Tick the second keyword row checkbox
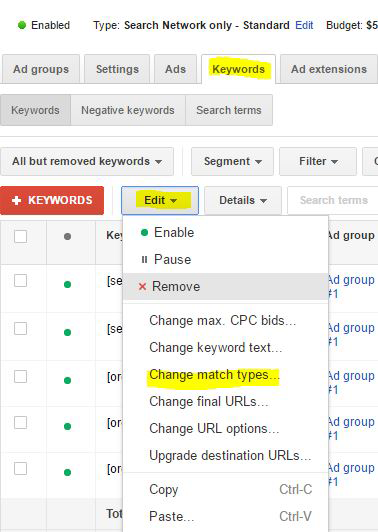Viewport: 378px width, 532px height. [20, 329]
